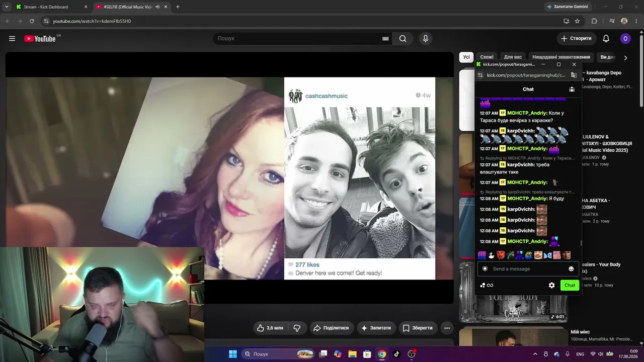
Task: Like the video with 3,6 млн likes
Action: 270,328
